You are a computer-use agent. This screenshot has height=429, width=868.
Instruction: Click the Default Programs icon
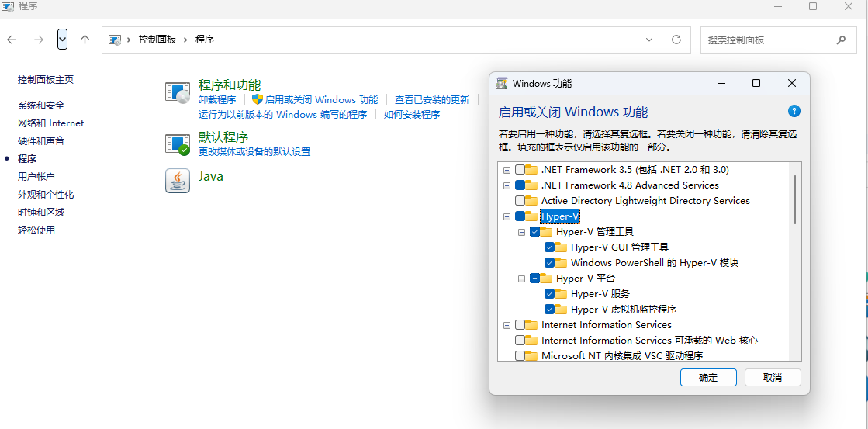178,144
